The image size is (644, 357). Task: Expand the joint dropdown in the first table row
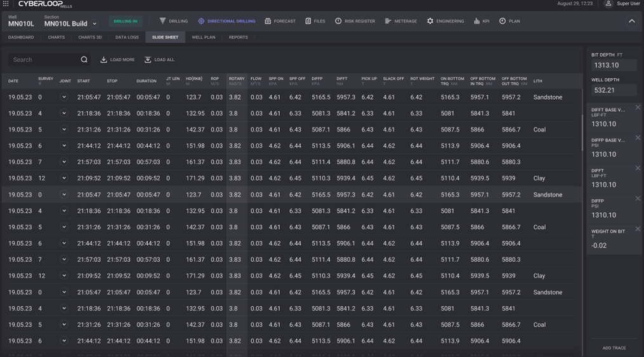(x=64, y=97)
